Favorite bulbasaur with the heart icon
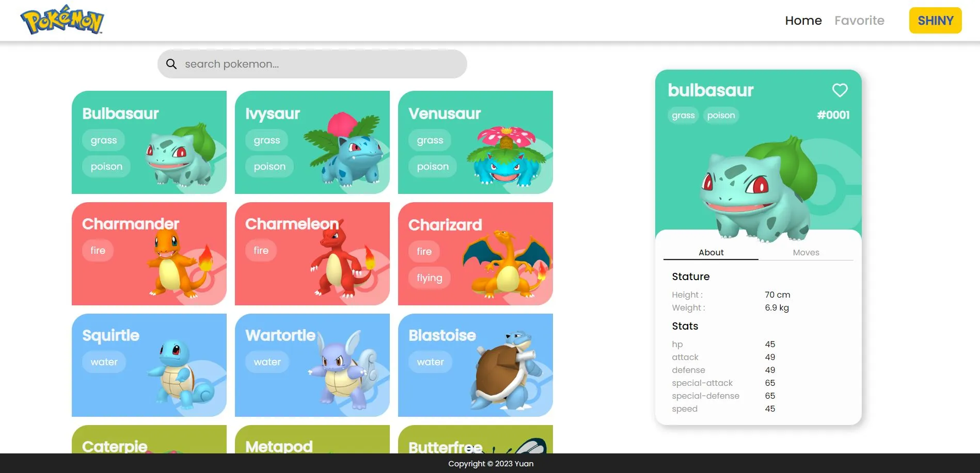Screen dimensions: 980x473 (x=840, y=90)
